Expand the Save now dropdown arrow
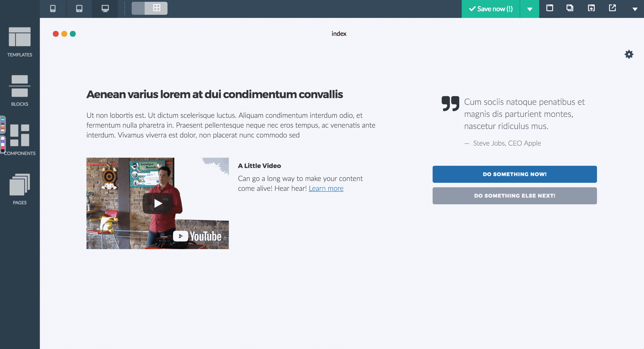644x349 pixels. point(529,9)
